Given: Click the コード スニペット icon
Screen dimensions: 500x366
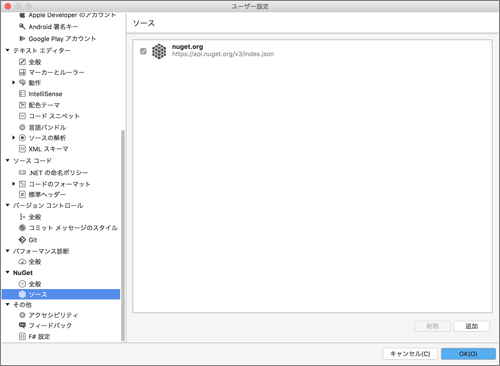Looking at the screenshot, I should (22, 116).
